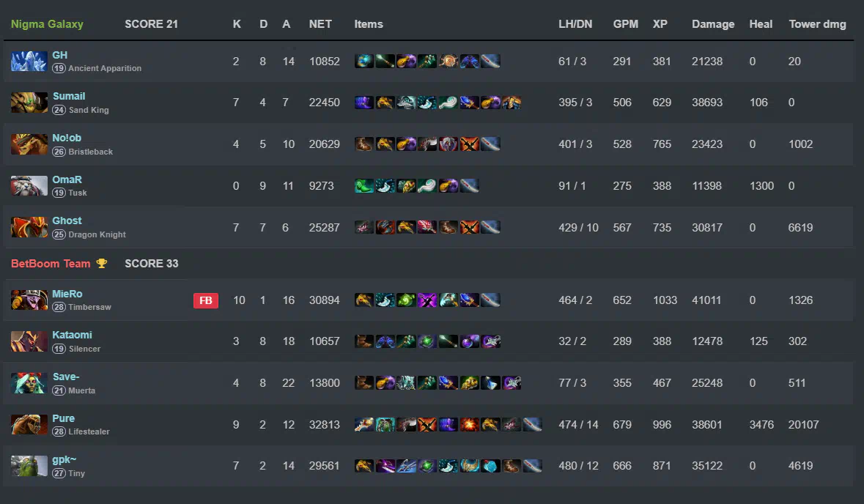Click the Timbersaw hero portrait
The height and width of the screenshot is (504, 864).
coord(29,300)
